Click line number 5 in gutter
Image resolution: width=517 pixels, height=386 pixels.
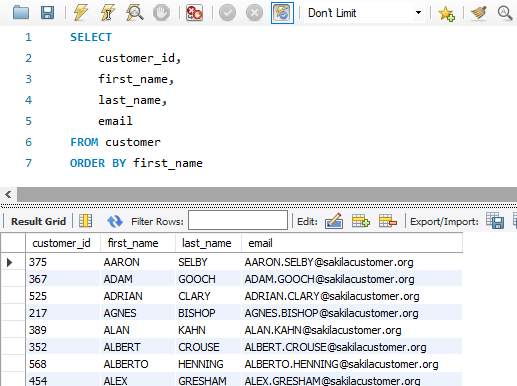[x=28, y=121]
